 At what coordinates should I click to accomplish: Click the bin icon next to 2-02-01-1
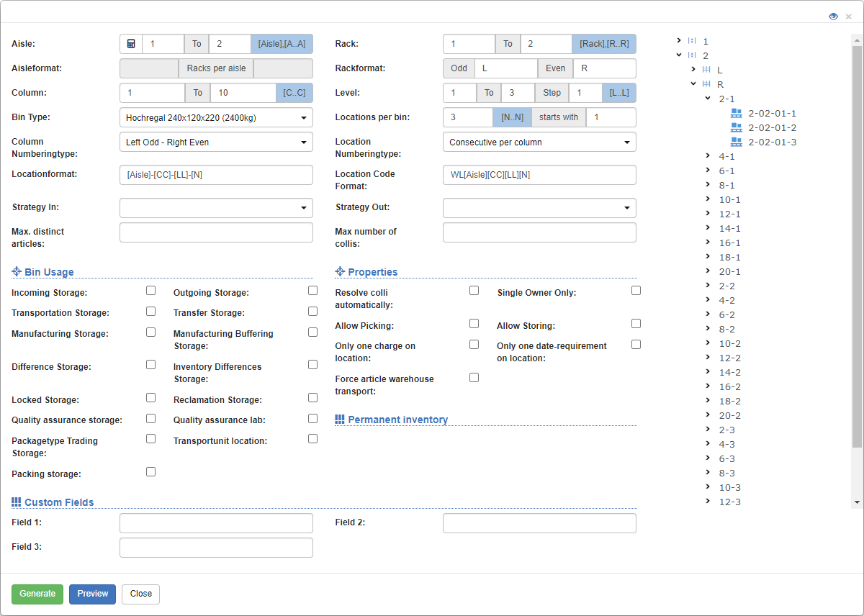click(x=737, y=113)
